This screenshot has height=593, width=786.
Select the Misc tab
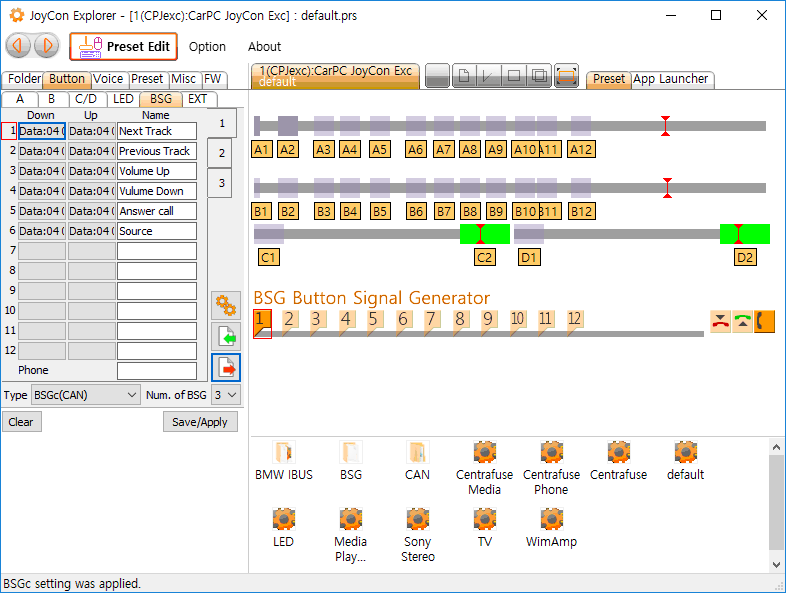[x=183, y=79]
